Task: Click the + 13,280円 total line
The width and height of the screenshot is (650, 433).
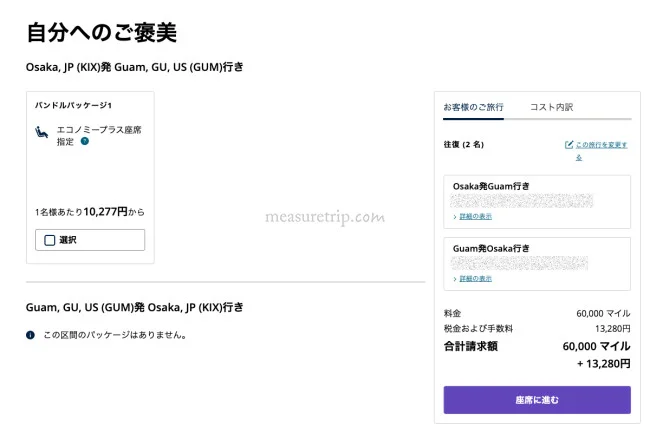Action: click(x=604, y=364)
